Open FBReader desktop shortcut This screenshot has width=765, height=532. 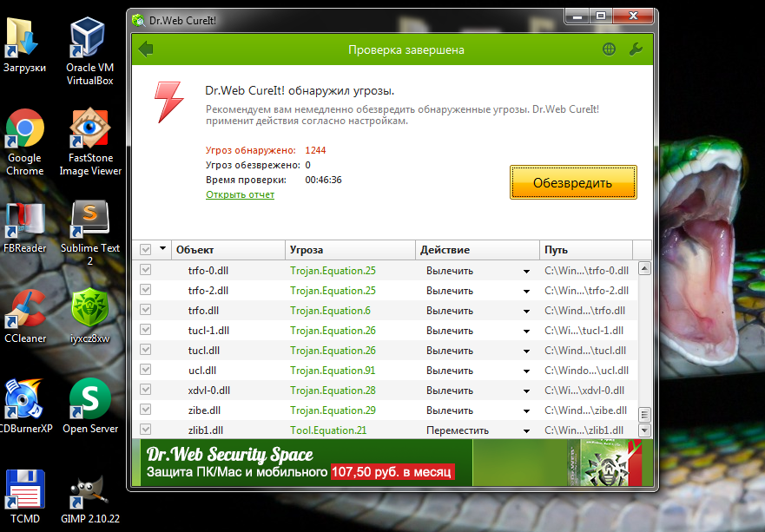(x=24, y=227)
